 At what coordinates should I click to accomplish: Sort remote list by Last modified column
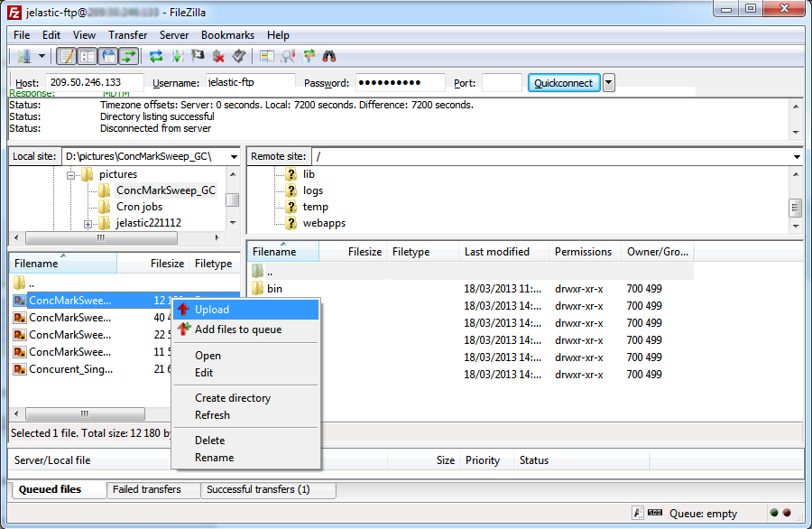click(x=503, y=252)
